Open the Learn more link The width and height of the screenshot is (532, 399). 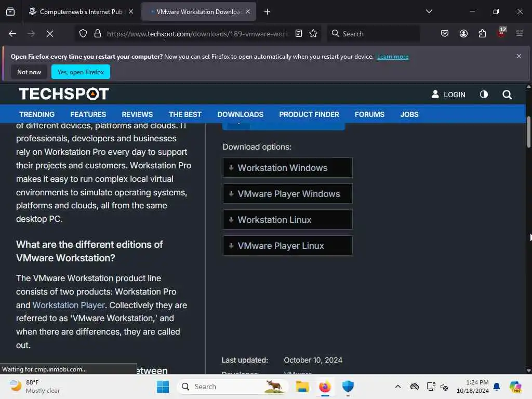[393, 57]
